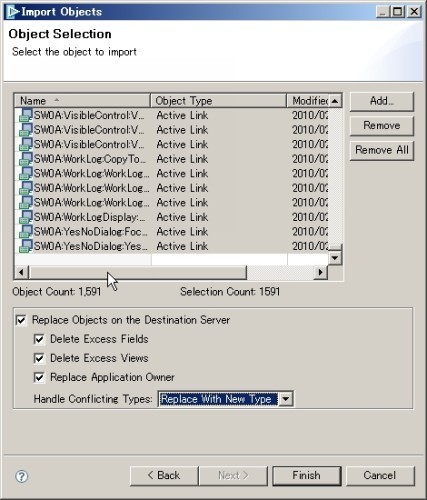Screen dimensions: 427x500
Task: Click the Remove All button
Action: coord(382,150)
